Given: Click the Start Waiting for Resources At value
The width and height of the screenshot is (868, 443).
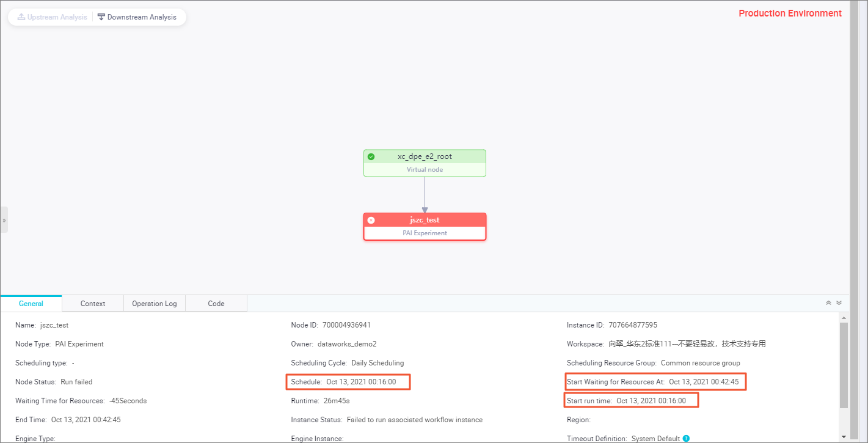Looking at the screenshot, I should point(704,382).
